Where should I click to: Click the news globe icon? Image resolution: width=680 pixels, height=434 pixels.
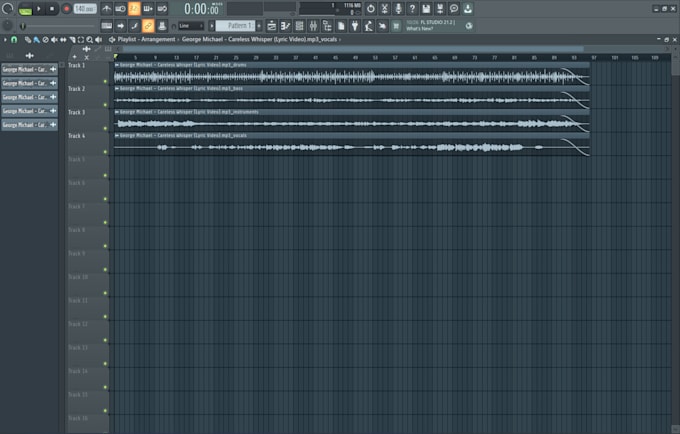(469, 26)
